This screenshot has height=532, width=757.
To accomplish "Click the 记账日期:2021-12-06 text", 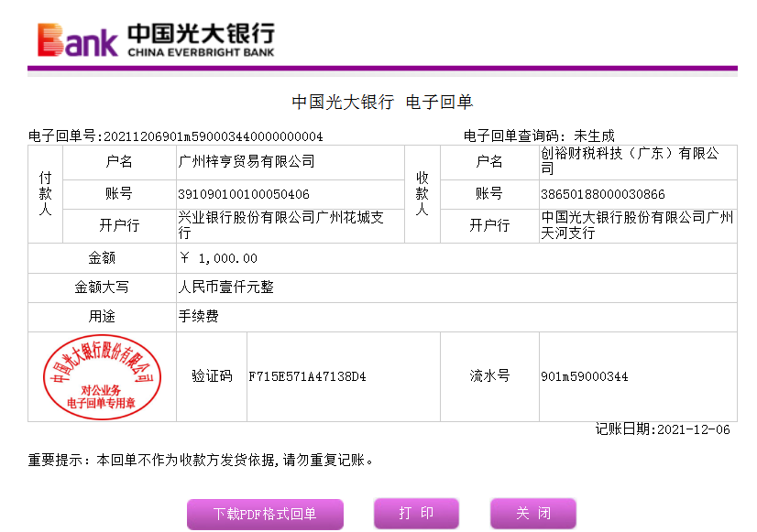I will point(663,429).
